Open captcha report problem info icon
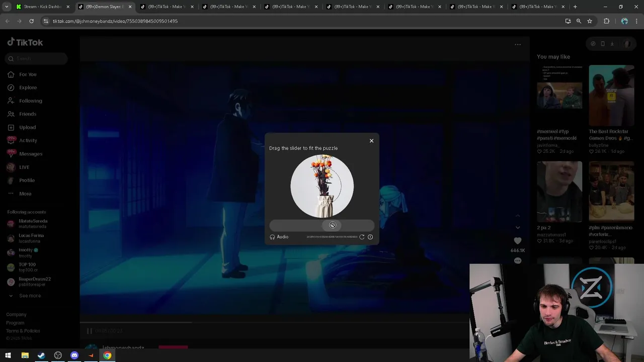Viewport: 644px width, 362px height. pyautogui.click(x=370, y=237)
